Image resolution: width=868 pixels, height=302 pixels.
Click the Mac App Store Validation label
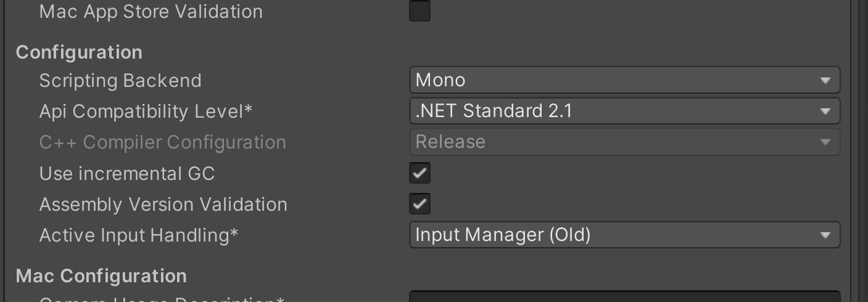pyautogui.click(x=151, y=12)
